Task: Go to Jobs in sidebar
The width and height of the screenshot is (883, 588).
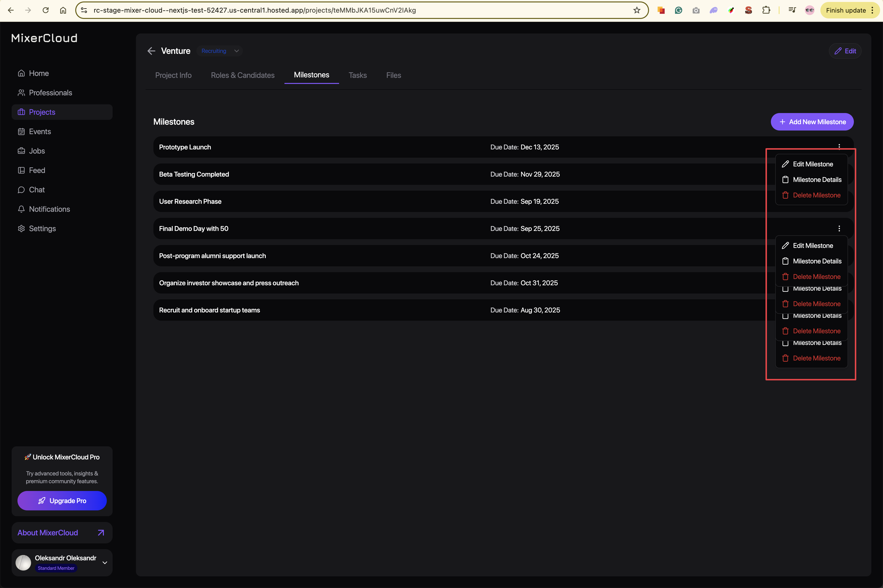Action: coord(36,151)
